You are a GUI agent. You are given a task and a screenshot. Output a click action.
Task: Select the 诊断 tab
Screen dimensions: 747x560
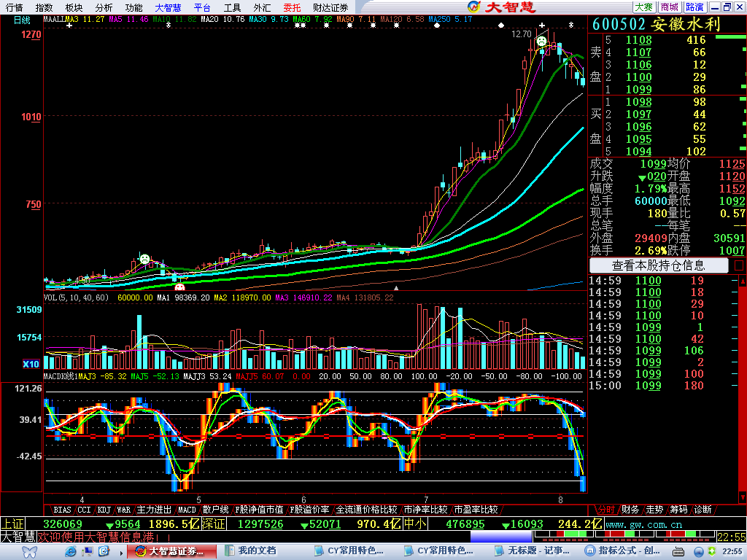tap(703, 510)
